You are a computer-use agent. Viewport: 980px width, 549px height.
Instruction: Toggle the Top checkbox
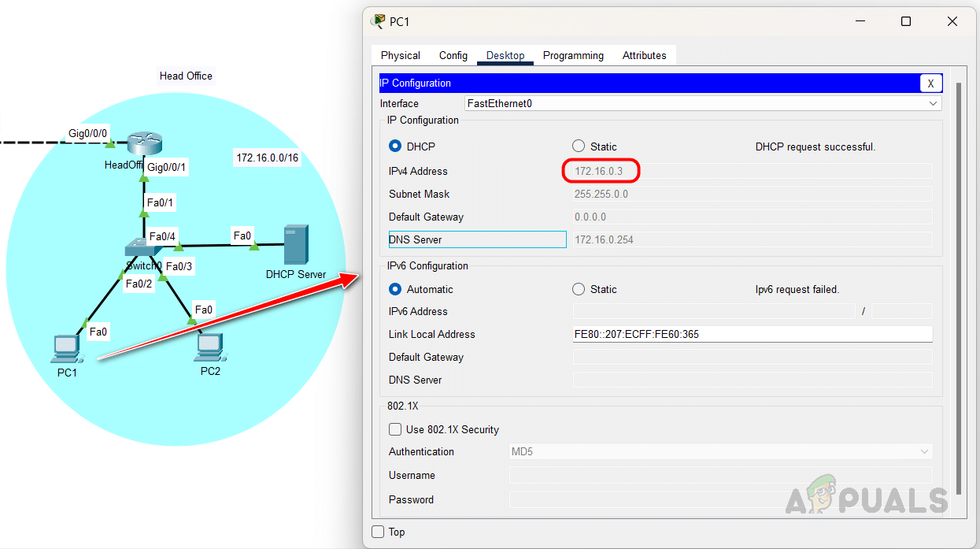[x=378, y=532]
